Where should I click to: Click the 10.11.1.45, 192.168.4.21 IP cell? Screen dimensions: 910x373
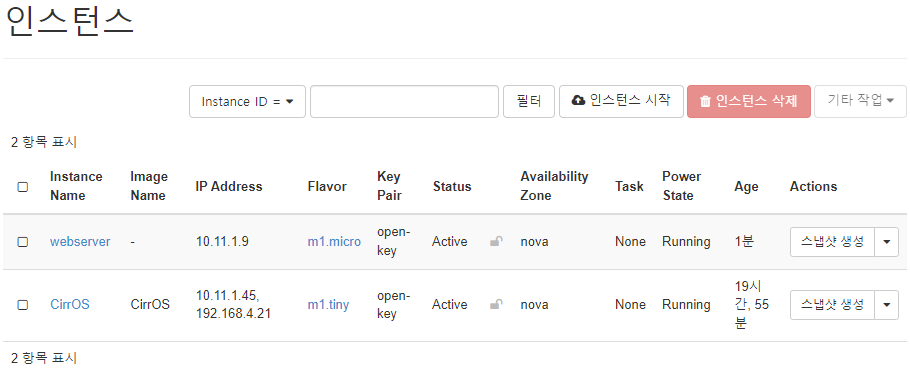point(233,305)
